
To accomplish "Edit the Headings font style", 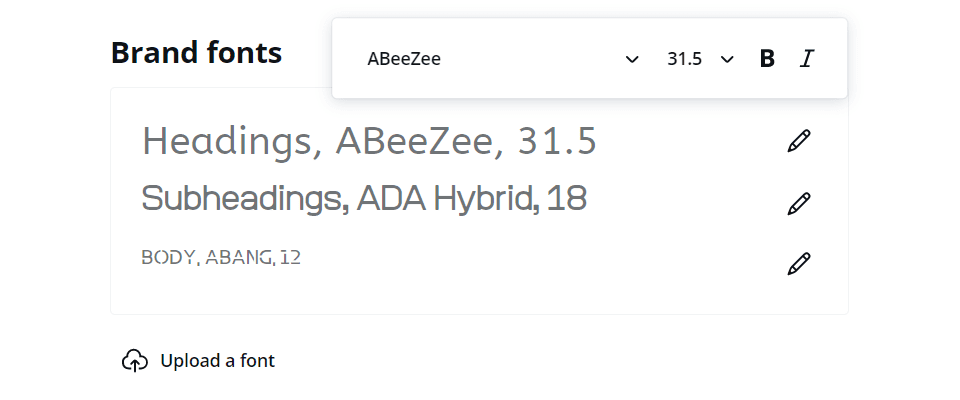I will 798,141.
